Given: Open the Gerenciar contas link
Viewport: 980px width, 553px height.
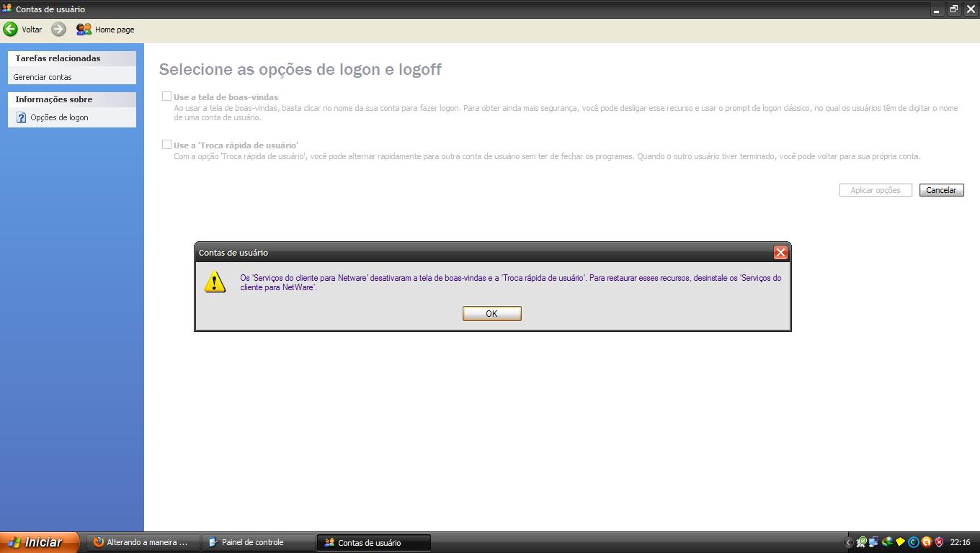Looking at the screenshot, I should click(43, 77).
